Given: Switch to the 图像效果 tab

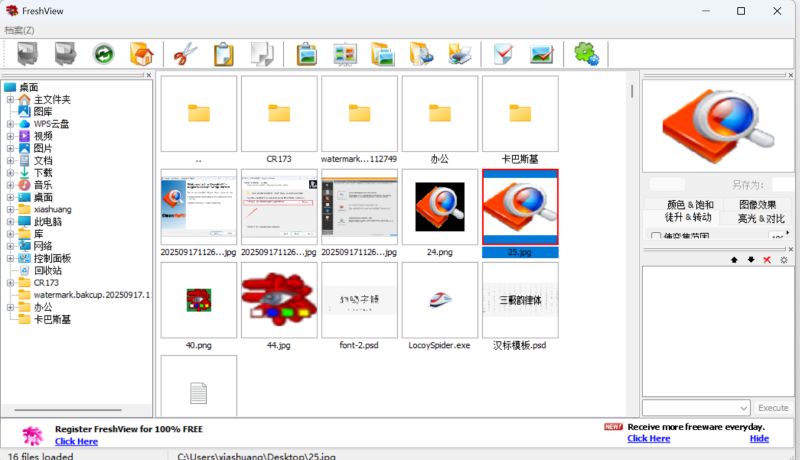Looking at the screenshot, I should (x=757, y=205).
